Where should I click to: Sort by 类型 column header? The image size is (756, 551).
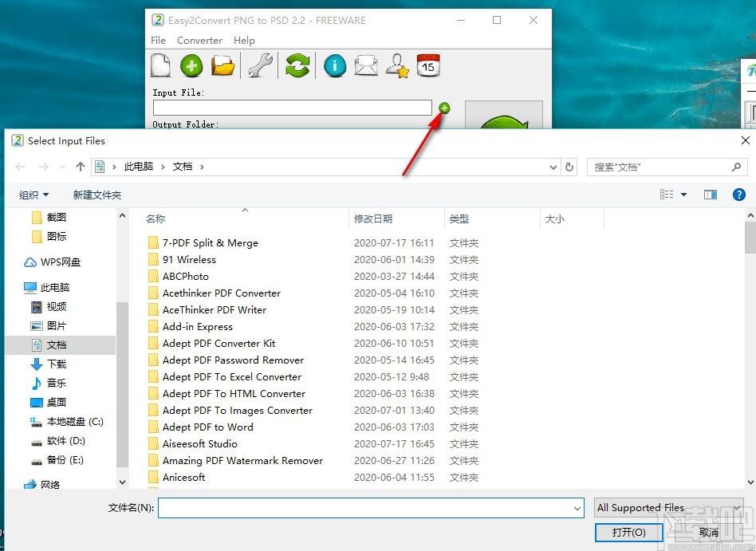pos(459,218)
